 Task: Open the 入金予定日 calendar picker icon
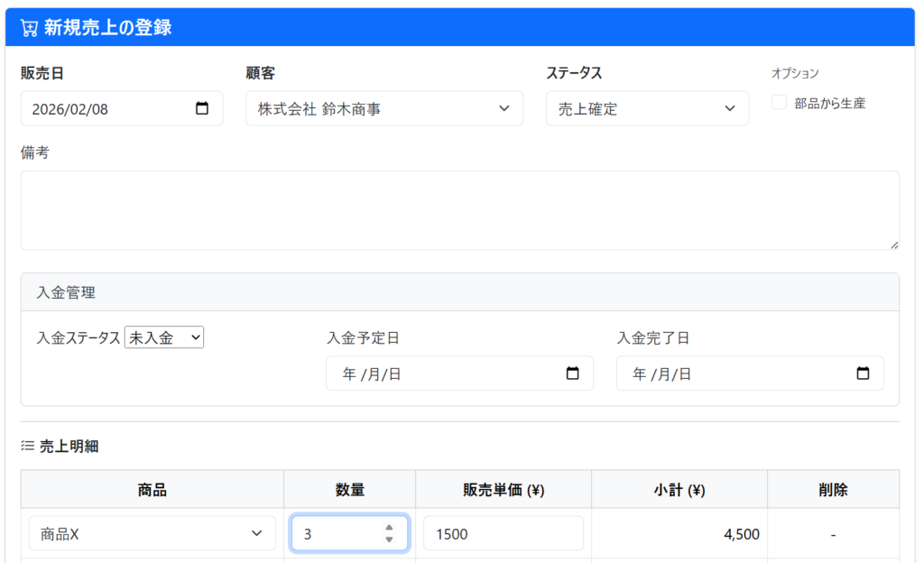572,374
